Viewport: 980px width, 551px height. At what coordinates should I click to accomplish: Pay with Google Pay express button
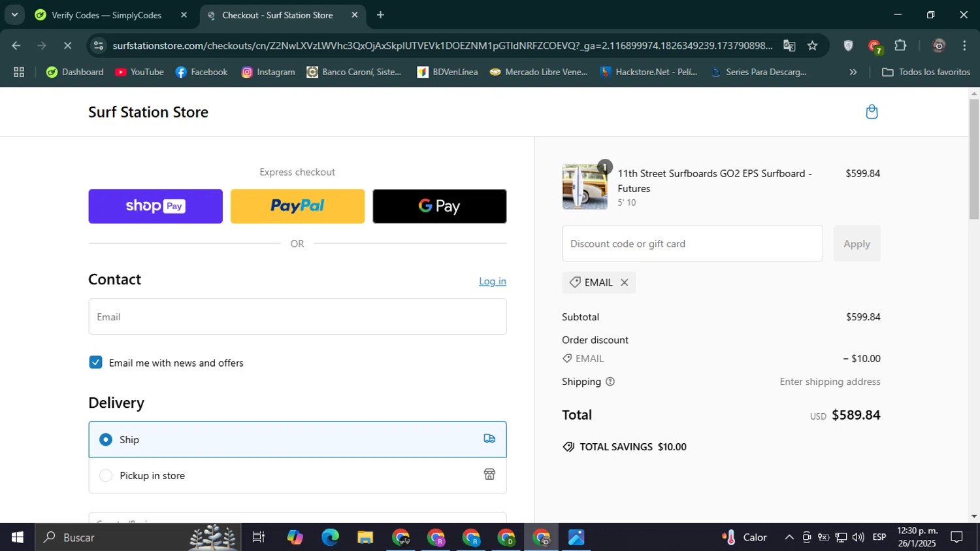point(440,206)
